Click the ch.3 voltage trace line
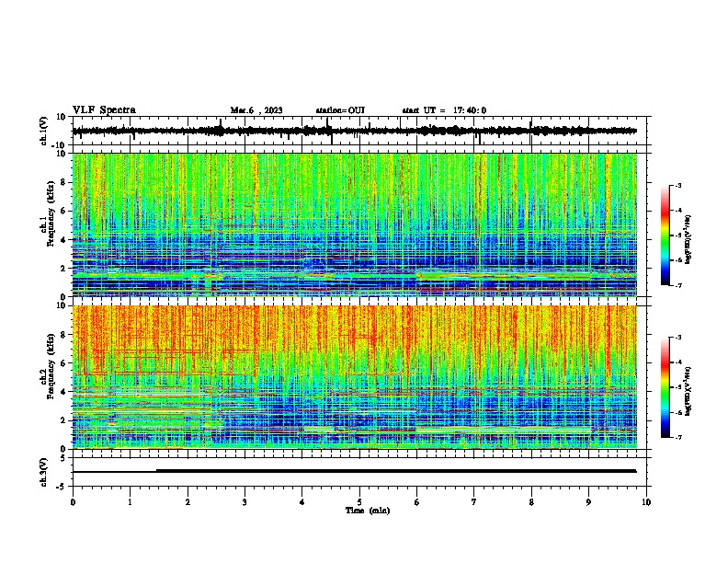This screenshot has width=728, height=563. pyautogui.click(x=355, y=471)
